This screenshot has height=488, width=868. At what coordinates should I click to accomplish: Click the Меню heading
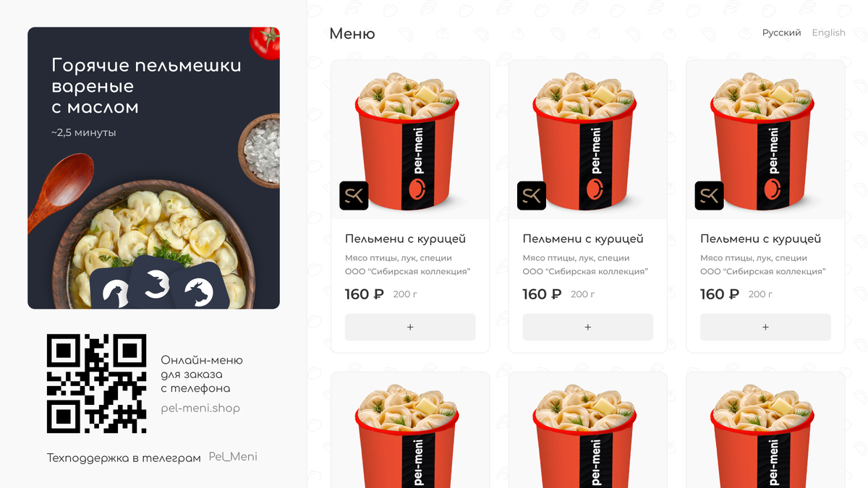coord(352,33)
